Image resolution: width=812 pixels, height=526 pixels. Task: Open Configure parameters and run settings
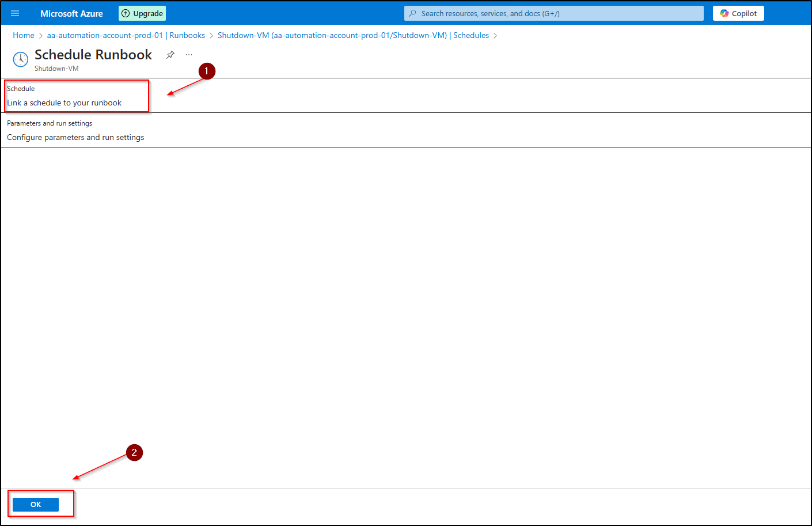75,137
